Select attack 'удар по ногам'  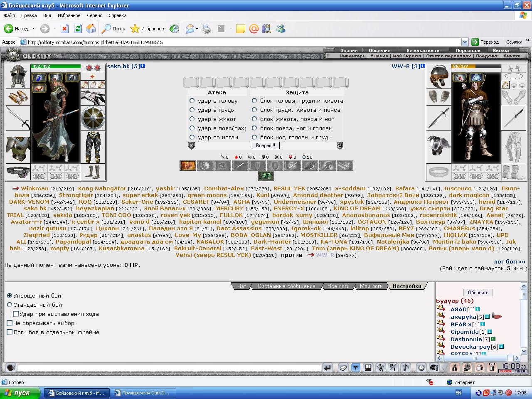coord(192,137)
